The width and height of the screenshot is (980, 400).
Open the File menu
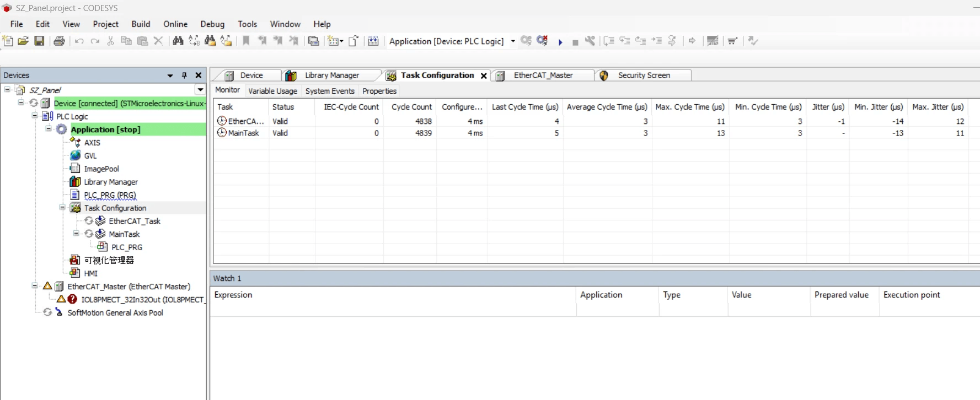pyautogui.click(x=17, y=24)
